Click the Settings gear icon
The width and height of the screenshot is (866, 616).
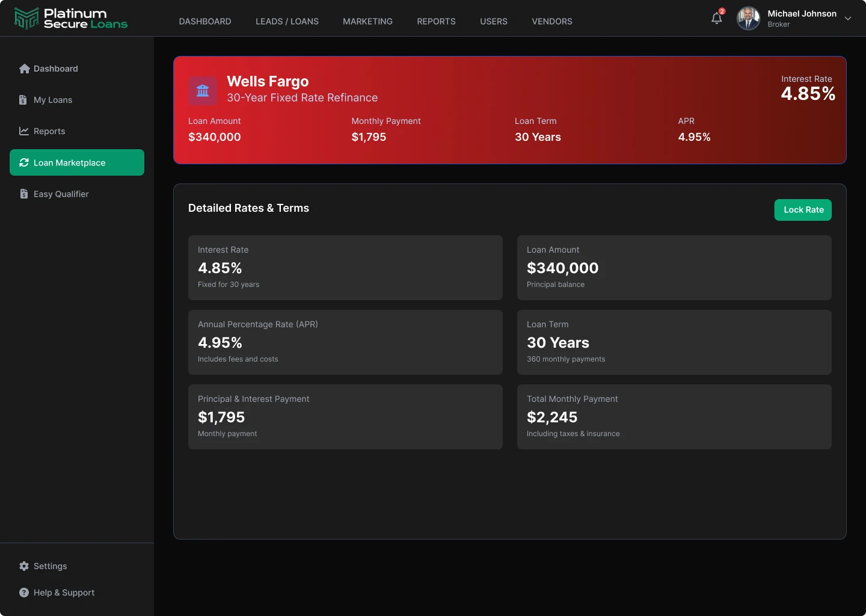point(24,566)
